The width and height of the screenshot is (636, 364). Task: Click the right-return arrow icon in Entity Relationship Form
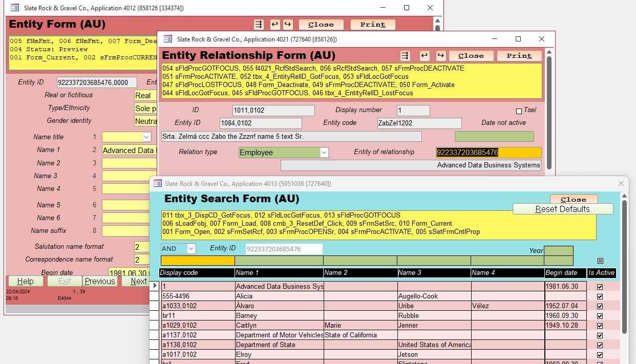(x=440, y=56)
